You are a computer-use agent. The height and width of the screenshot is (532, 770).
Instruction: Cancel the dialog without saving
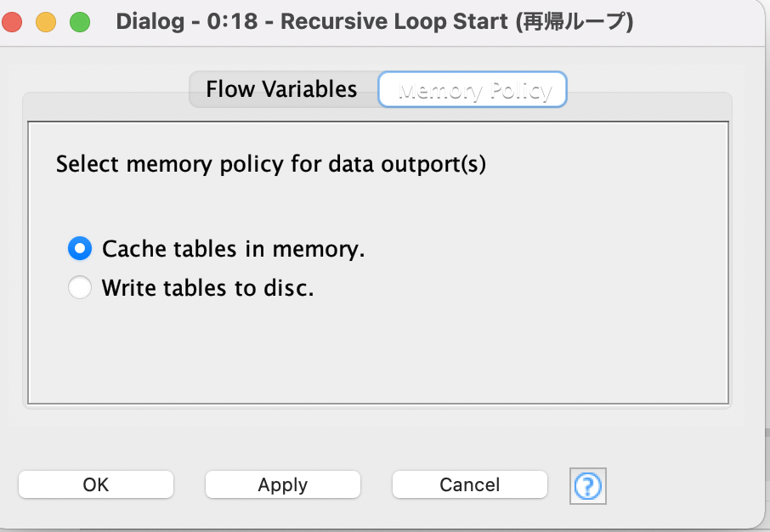(x=469, y=484)
